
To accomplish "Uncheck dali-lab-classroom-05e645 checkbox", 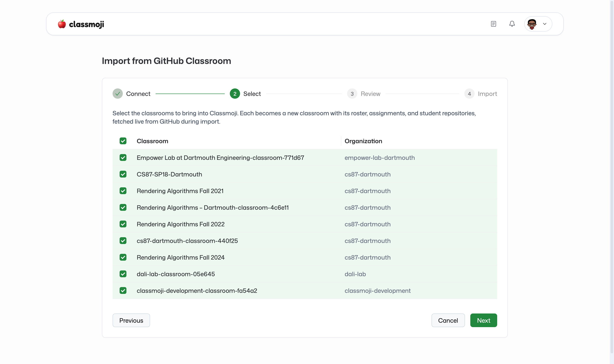I will click(123, 274).
